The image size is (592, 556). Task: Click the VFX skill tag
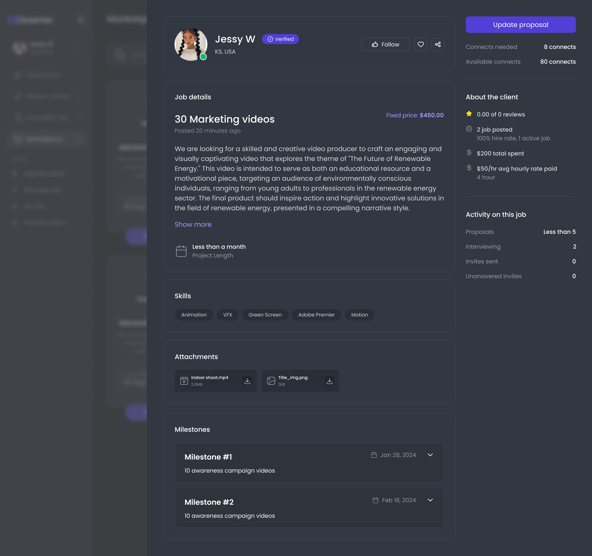click(x=228, y=315)
